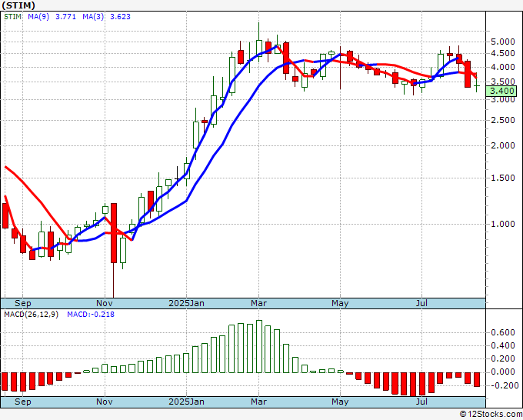Select Nov on the MACD panel time axis
The height and width of the screenshot is (420, 523).
105,402
